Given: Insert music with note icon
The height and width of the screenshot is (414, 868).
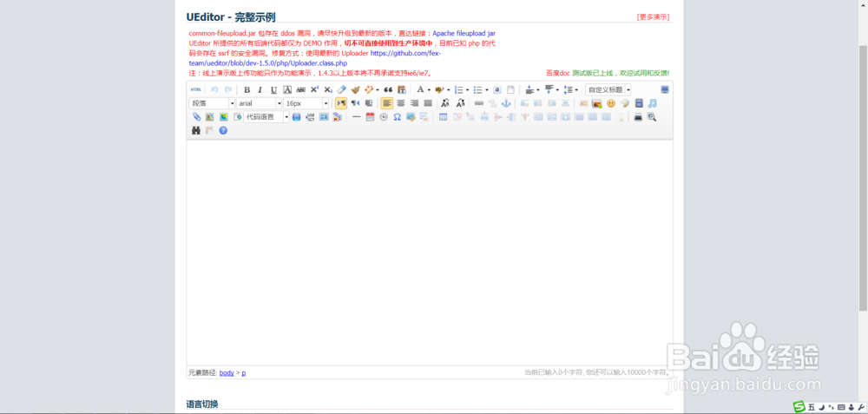Looking at the screenshot, I should pos(653,103).
